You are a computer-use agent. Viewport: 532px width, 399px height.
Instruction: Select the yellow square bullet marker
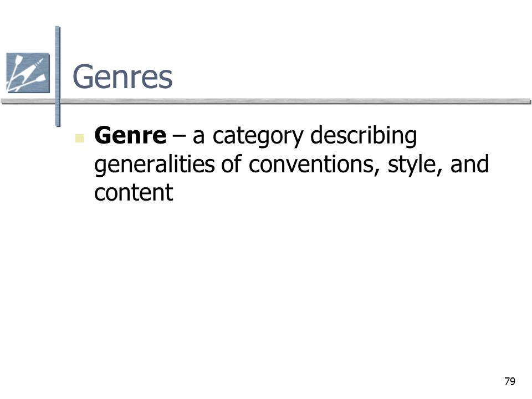click(x=79, y=138)
